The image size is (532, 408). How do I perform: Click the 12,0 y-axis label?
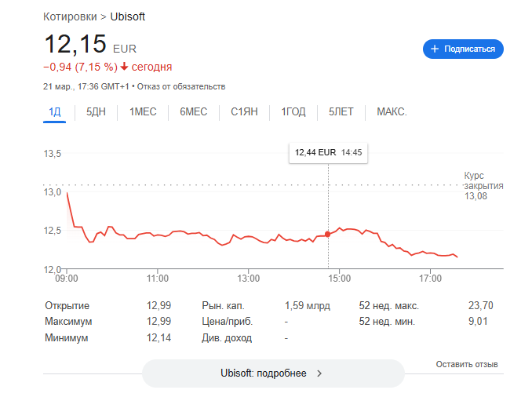coord(53,270)
